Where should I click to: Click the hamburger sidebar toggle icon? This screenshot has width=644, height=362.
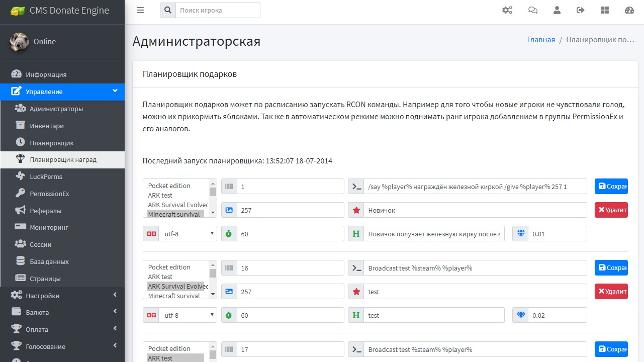tap(140, 10)
